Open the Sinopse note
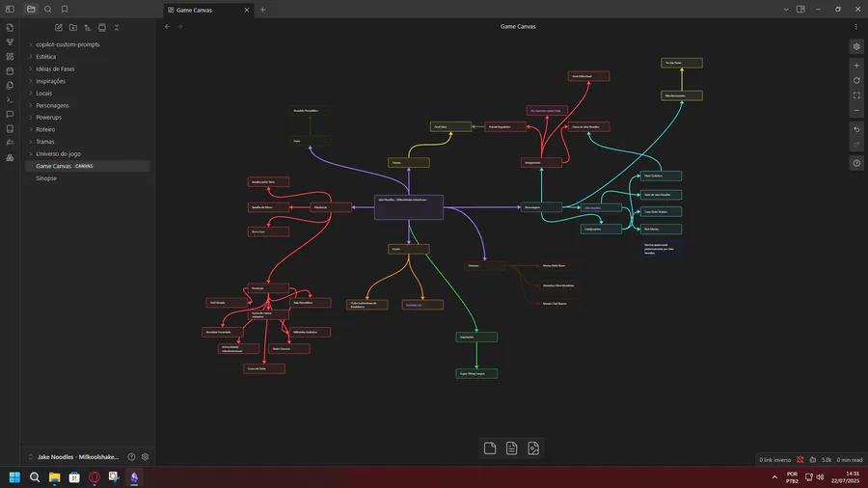Viewport: 868px width, 488px height. pos(46,178)
